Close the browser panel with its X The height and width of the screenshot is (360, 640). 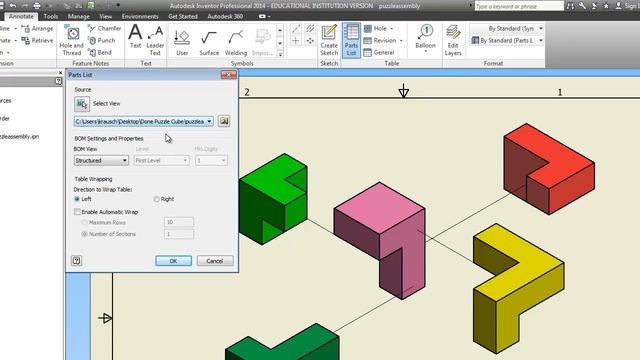tap(60, 73)
